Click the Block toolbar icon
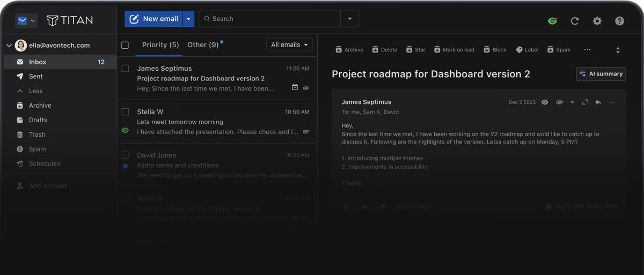 pyautogui.click(x=495, y=49)
